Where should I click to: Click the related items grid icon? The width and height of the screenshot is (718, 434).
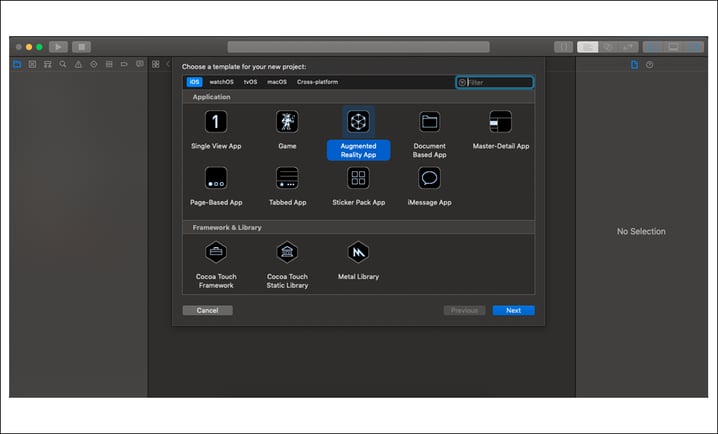(156, 64)
